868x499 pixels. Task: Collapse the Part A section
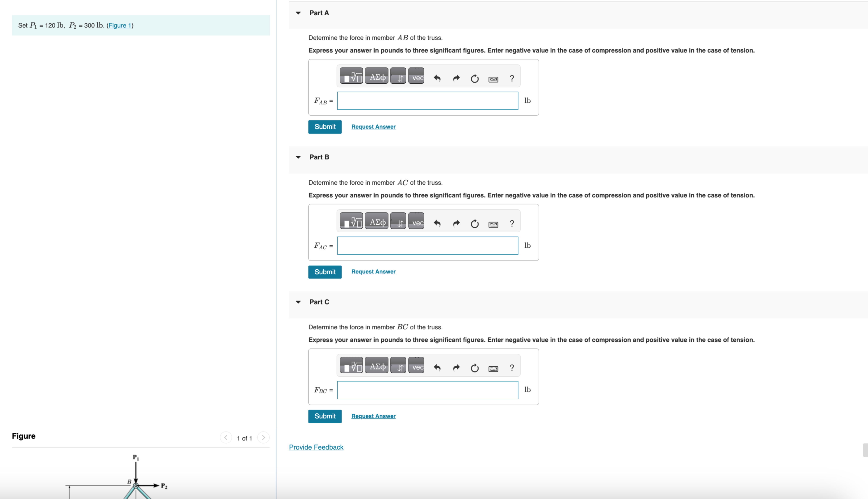tap(298, 13)
